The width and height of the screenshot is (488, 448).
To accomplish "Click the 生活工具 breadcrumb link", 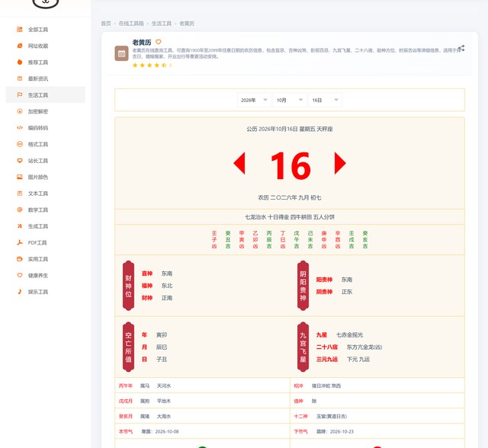I will [161, 24].
